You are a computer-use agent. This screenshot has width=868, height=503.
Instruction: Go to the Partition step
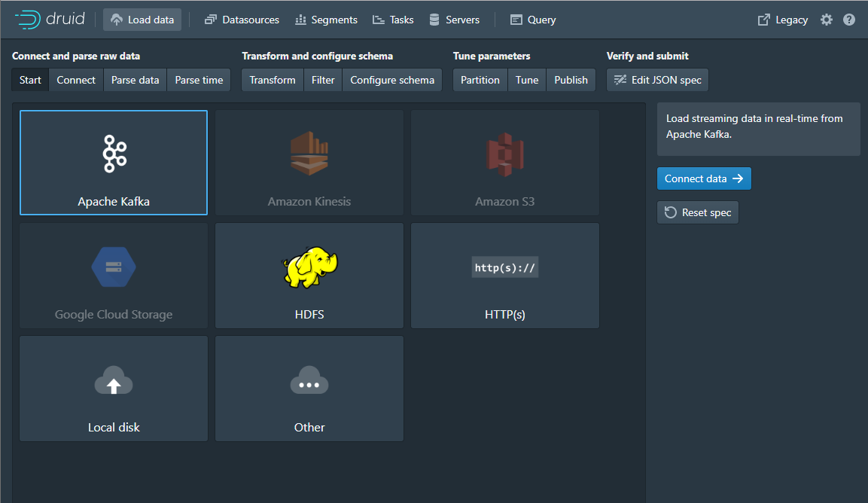point(480,80)
